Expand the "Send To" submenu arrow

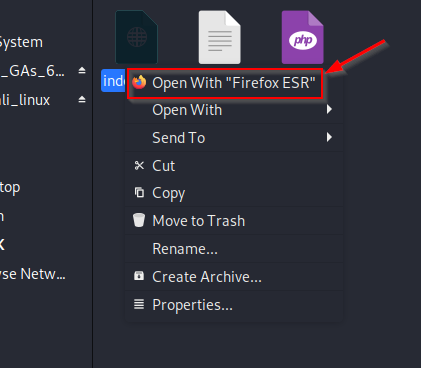point(329,137)
